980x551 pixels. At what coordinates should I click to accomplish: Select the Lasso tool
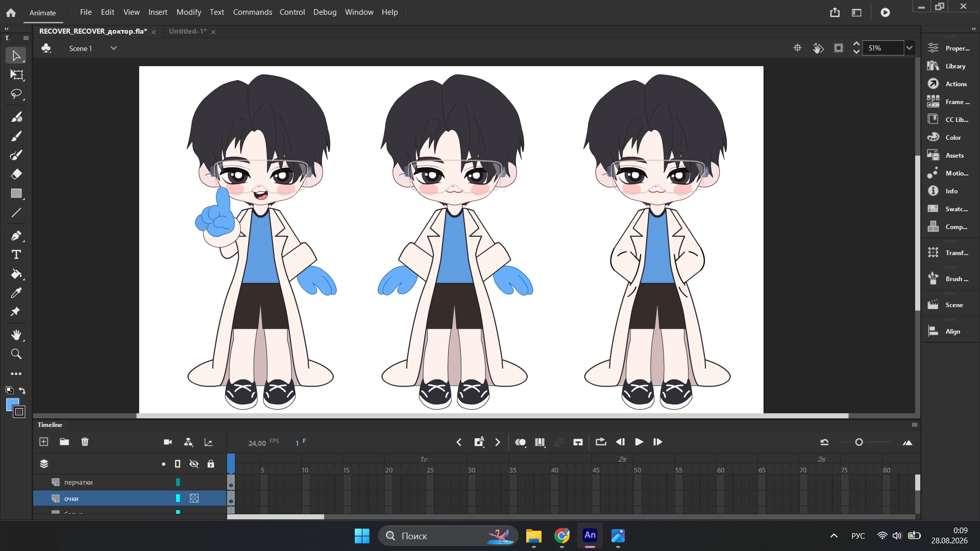[x=16, y=94]
